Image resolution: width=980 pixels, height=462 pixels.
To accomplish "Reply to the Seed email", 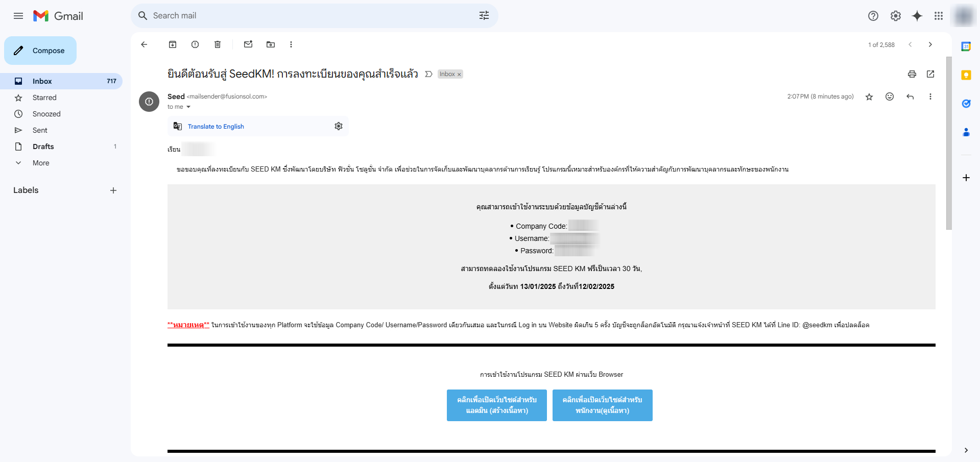I will tap(911, 96).
